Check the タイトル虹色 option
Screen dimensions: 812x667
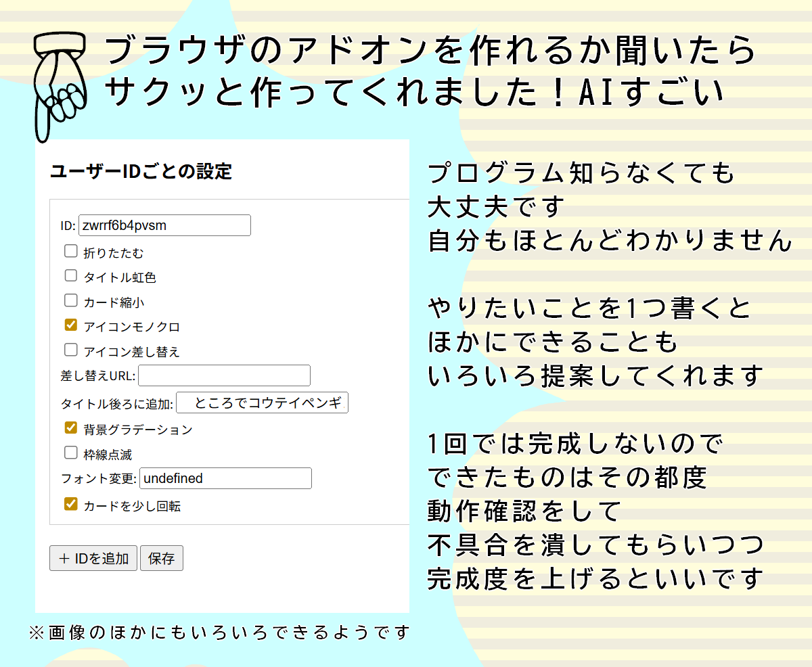71,276
